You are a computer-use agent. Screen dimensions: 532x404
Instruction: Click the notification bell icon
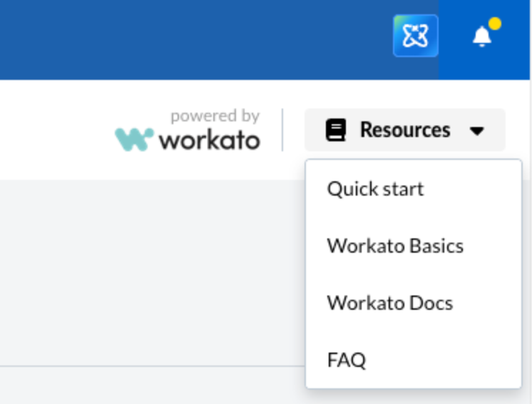click(482, 36)
